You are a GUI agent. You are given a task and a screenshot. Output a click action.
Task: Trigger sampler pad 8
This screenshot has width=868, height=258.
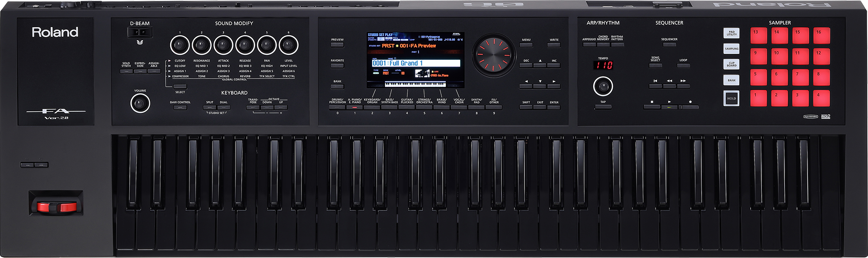pyautogui.click(x=822, y=77)
